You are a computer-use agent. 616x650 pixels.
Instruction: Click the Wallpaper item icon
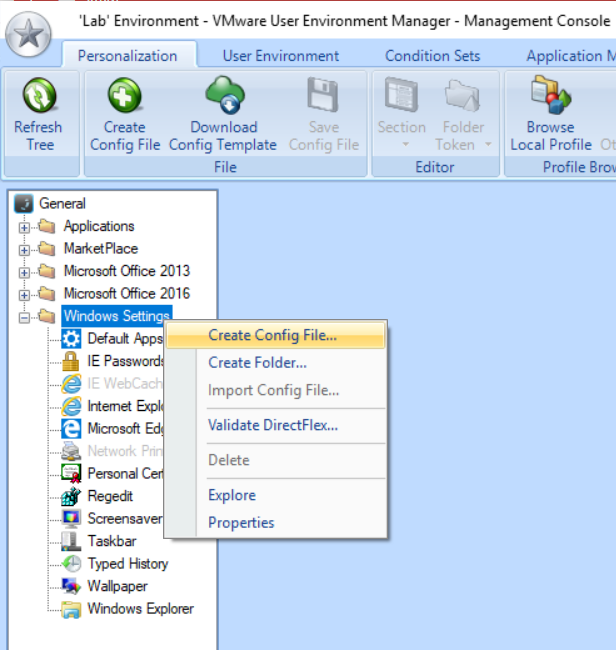pyautogui.click(x=71, y=586)
